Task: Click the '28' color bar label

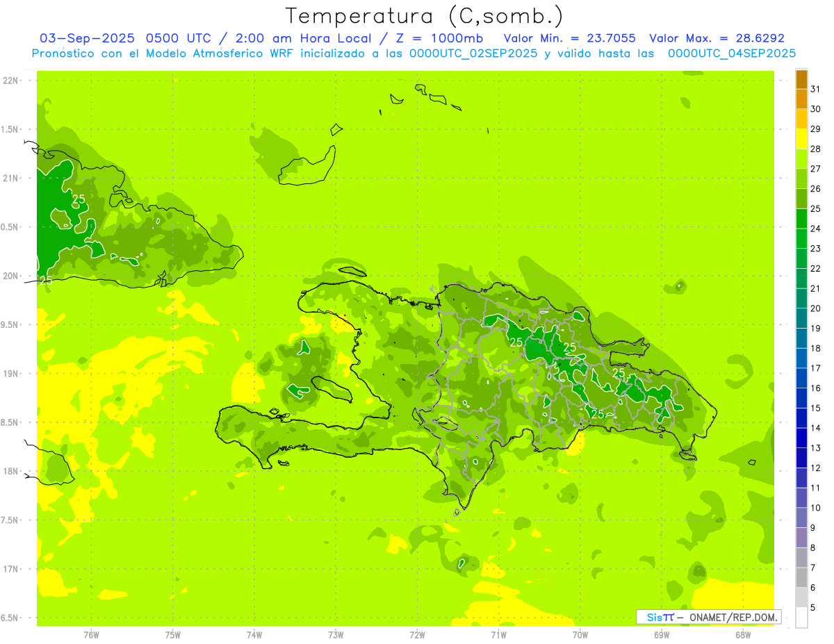Action: [816, 149]
